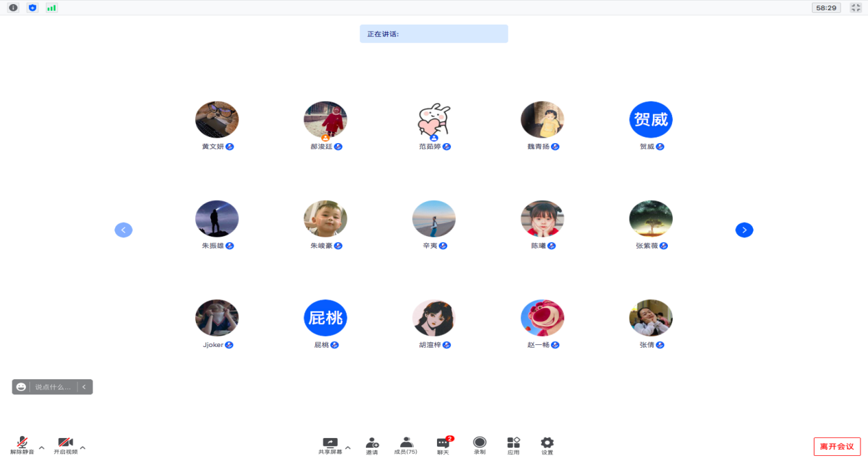Expand share screen options arrow
Image resolution: width=868 pixels, height=460 pixels.
347,448
